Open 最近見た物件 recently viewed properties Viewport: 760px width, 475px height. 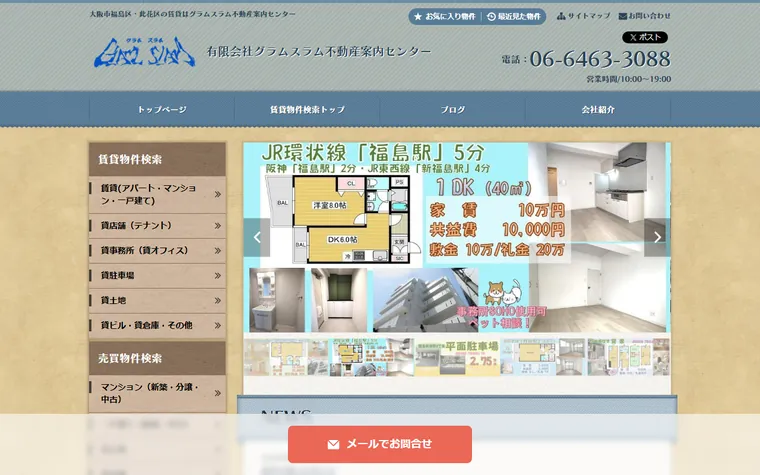(x=514, y=16)
